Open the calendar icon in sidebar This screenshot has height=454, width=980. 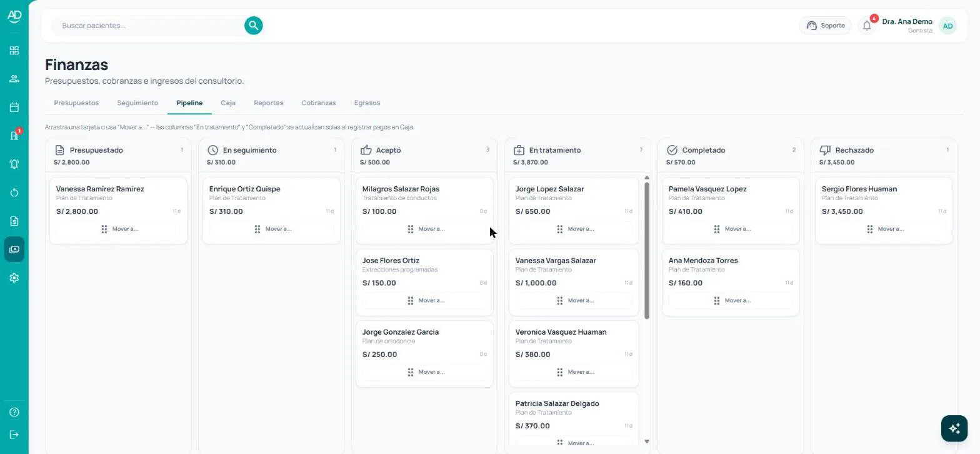pyautogui.click(x=14, y=108)
